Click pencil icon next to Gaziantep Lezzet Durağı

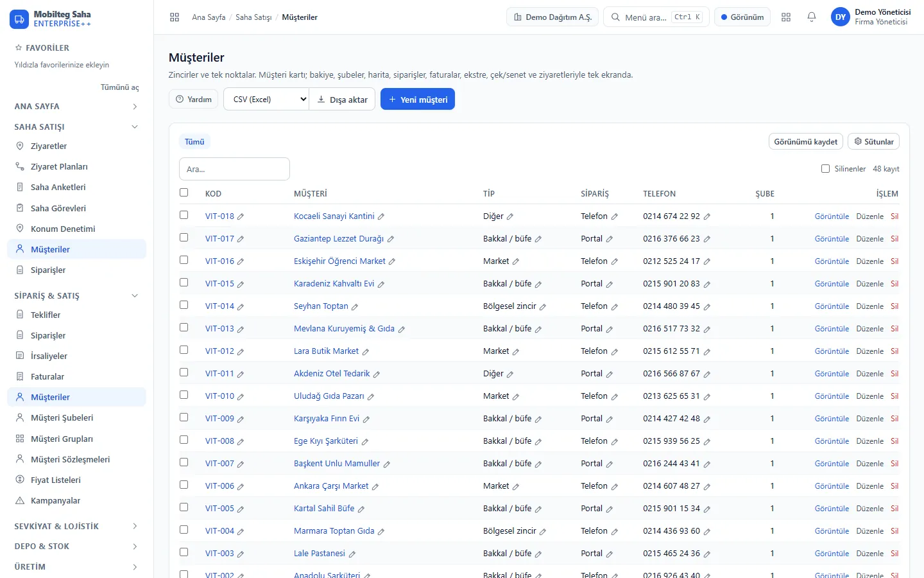391,240
